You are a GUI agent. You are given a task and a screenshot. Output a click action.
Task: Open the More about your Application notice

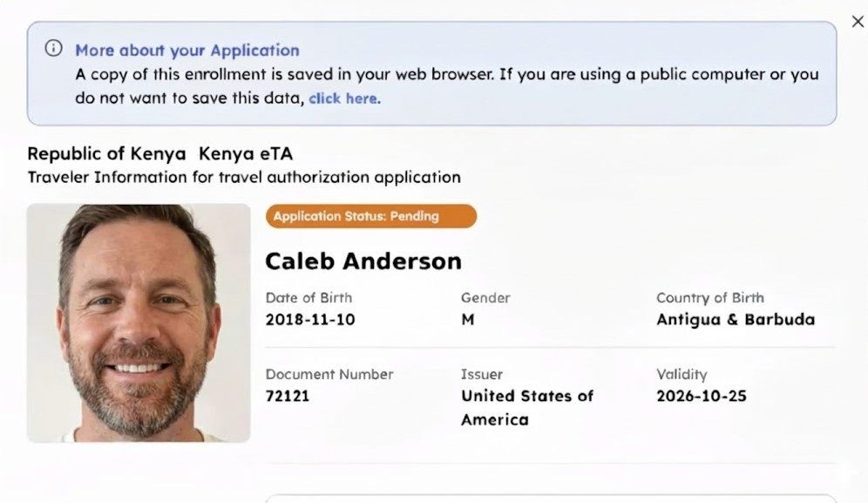click(x=187, y=51)
